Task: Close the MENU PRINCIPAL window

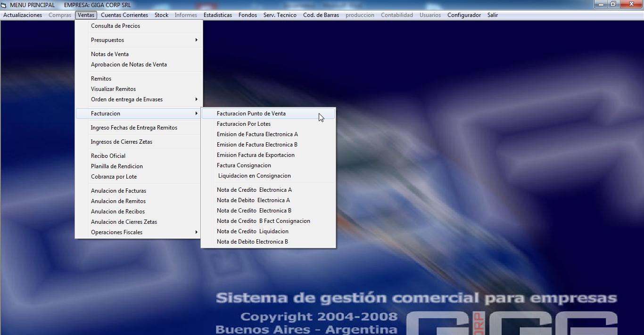Action: [631, 4]
